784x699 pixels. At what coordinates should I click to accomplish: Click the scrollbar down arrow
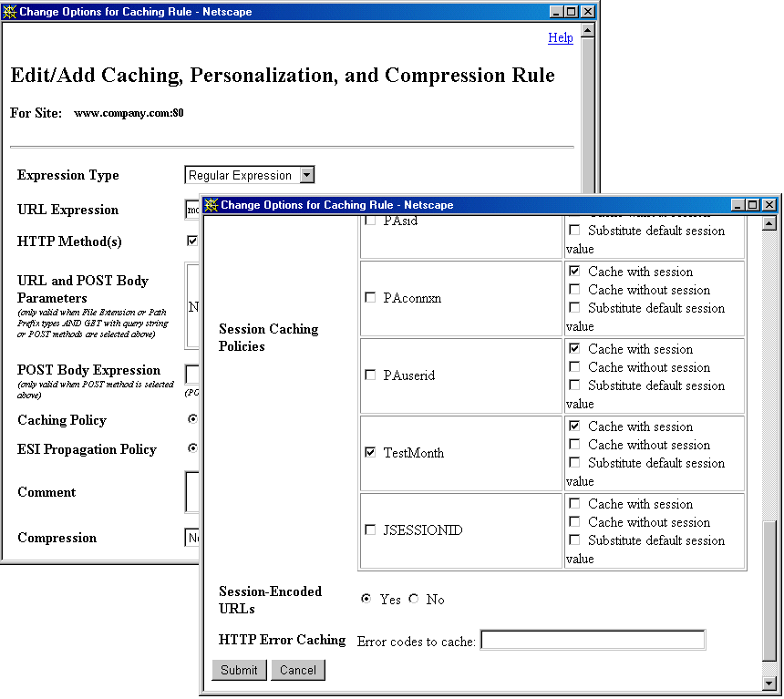[770, 682]
